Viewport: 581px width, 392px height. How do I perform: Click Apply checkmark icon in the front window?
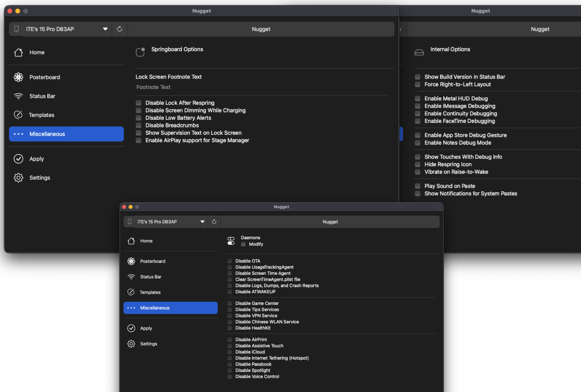click(131, 328)
